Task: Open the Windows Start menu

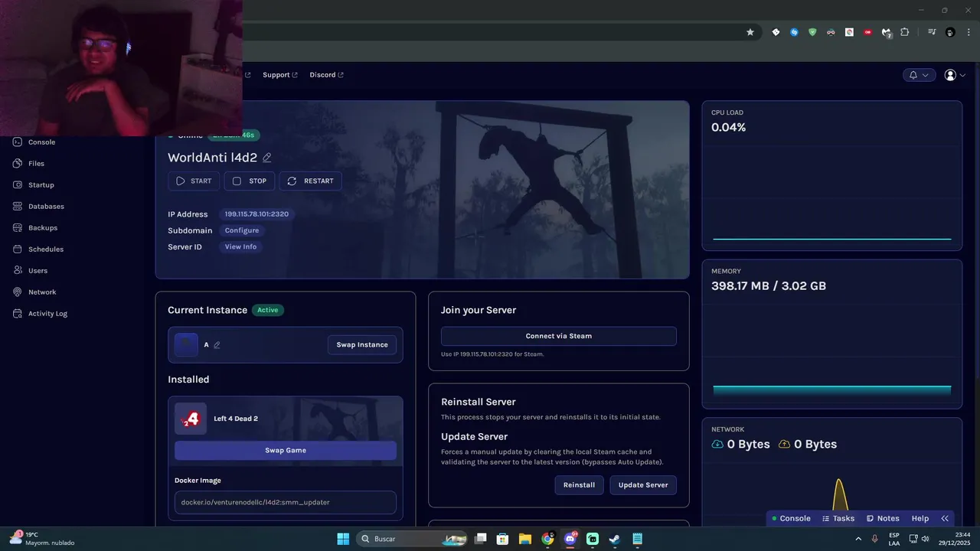Action: click(x=343, y=539)
